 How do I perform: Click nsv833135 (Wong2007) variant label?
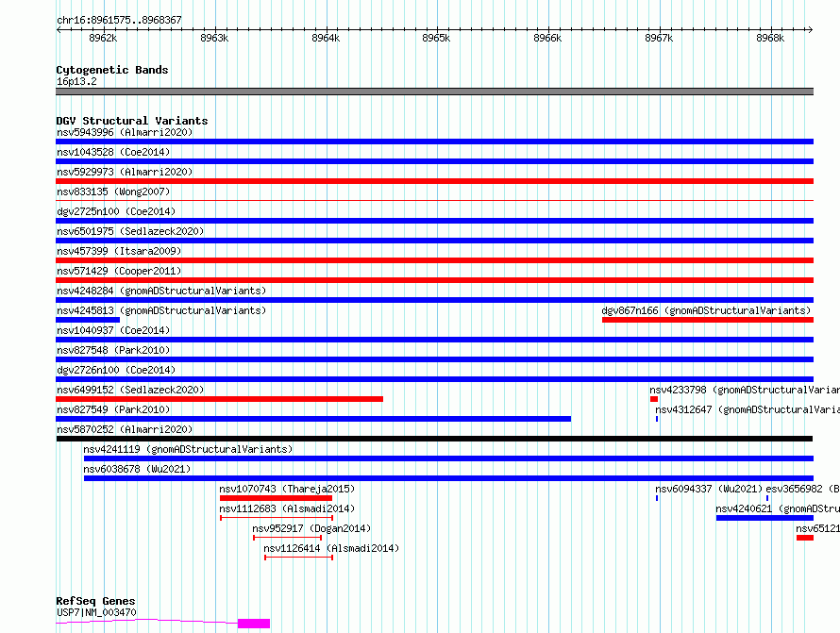point(113,192)
